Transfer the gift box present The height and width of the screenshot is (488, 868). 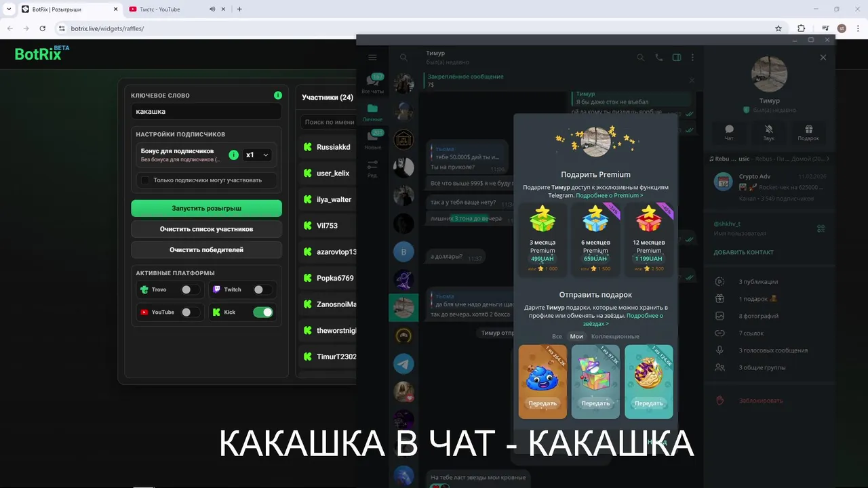[x=595, y=403]
